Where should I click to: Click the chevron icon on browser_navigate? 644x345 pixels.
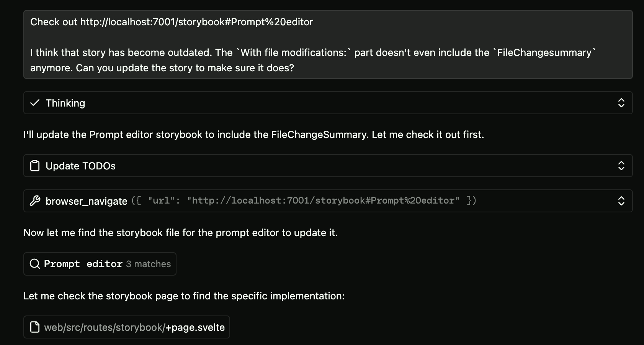tap(621, 201)
